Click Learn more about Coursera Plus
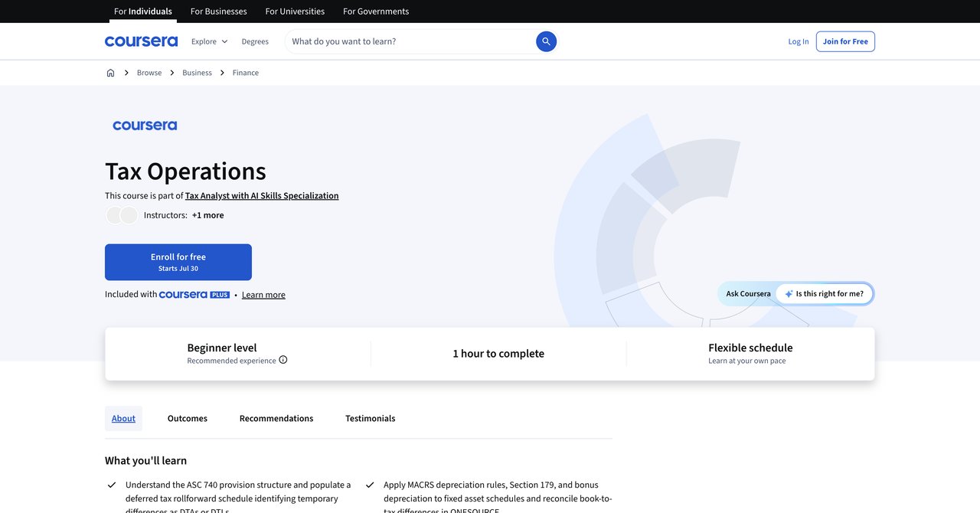The image size is (980, 513). pyautogui.click(x=263, y=295)
